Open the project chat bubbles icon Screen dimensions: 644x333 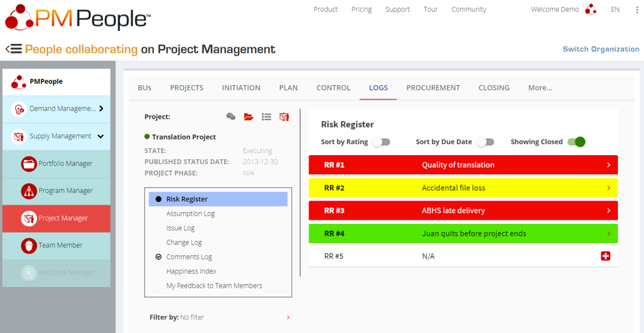231,117
